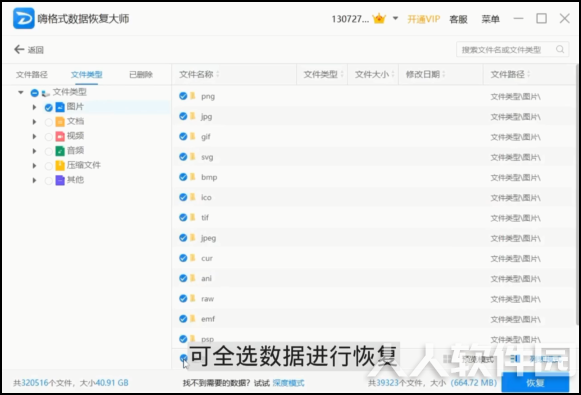Check the 其他 category checkbox
The height and width of the screenshot is (395, 581).
click(x=49, y=181)
